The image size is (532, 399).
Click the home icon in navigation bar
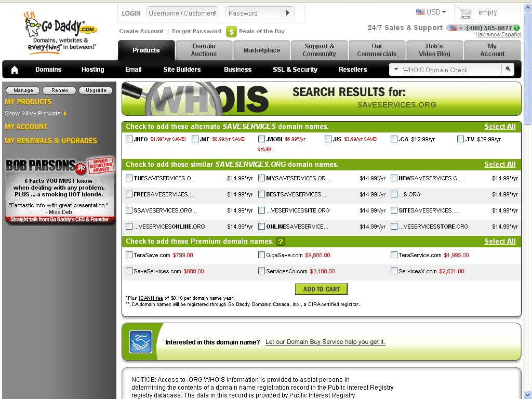(15, 70)
